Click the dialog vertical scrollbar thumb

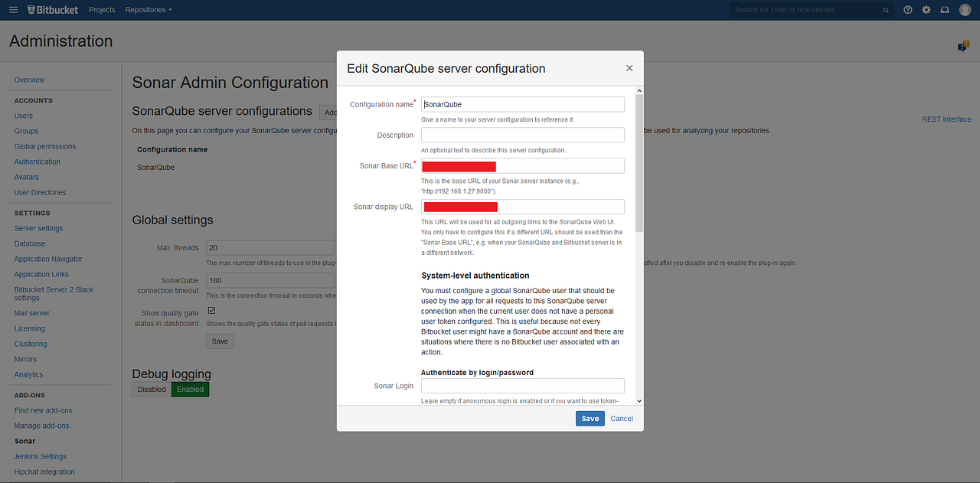tap(639, 162)
